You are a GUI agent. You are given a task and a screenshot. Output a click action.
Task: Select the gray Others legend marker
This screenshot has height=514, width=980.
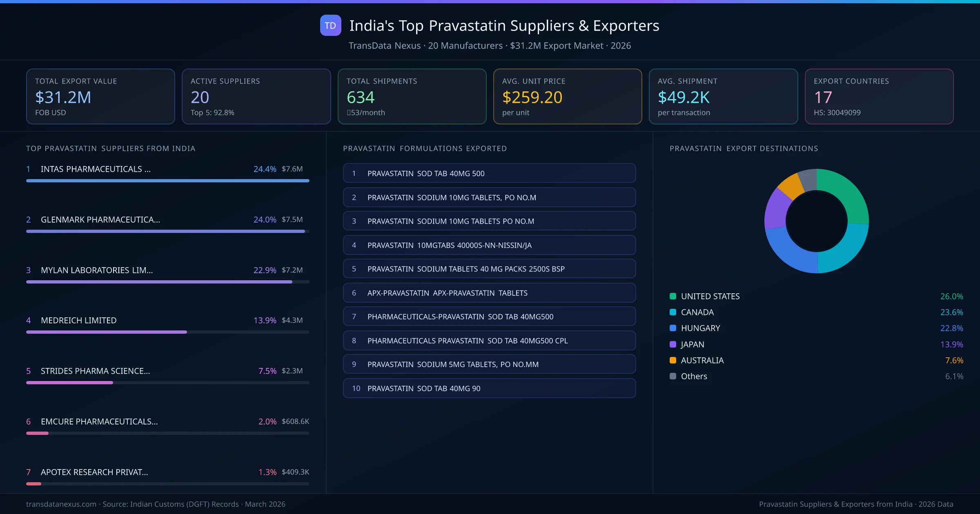[x=672, y=376]
